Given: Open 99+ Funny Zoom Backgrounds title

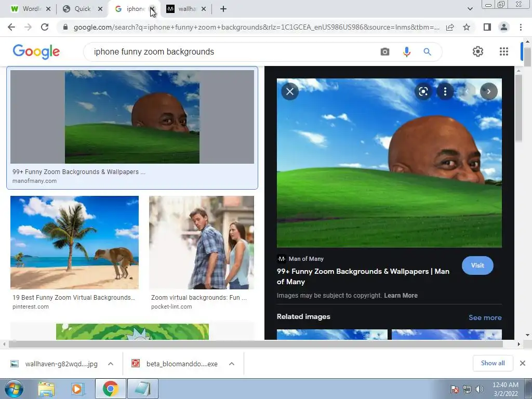Looking at the screenshot, I should coord(363,276).
